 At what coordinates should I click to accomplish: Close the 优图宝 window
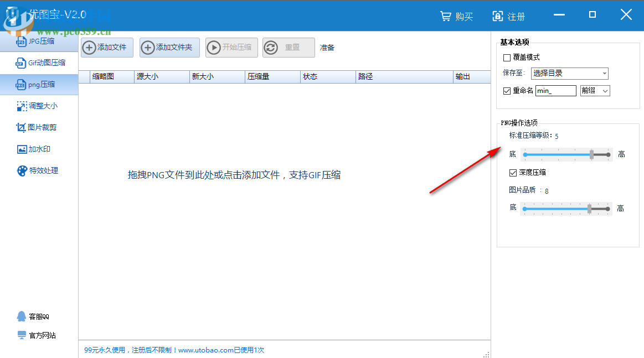[626, 15]
